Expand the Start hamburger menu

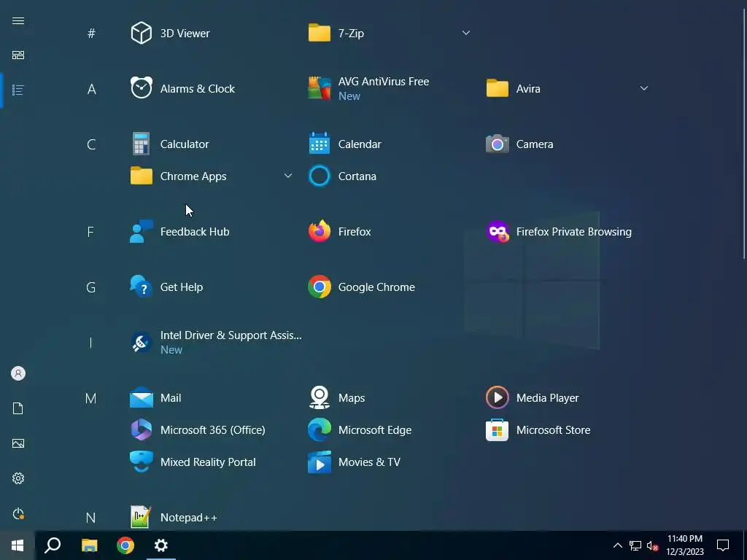pos(18,20)
